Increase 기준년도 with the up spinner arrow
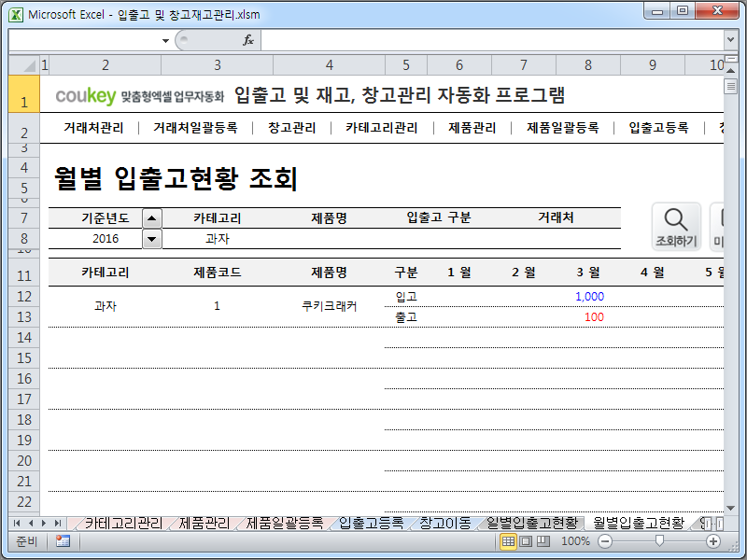This screenshot has width=747, height=560. pos(152,218)
